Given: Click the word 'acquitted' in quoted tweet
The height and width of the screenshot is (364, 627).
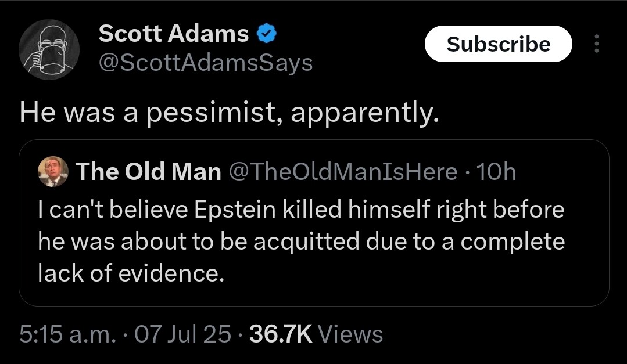Looking at the screenshot, I should [306, 242].
